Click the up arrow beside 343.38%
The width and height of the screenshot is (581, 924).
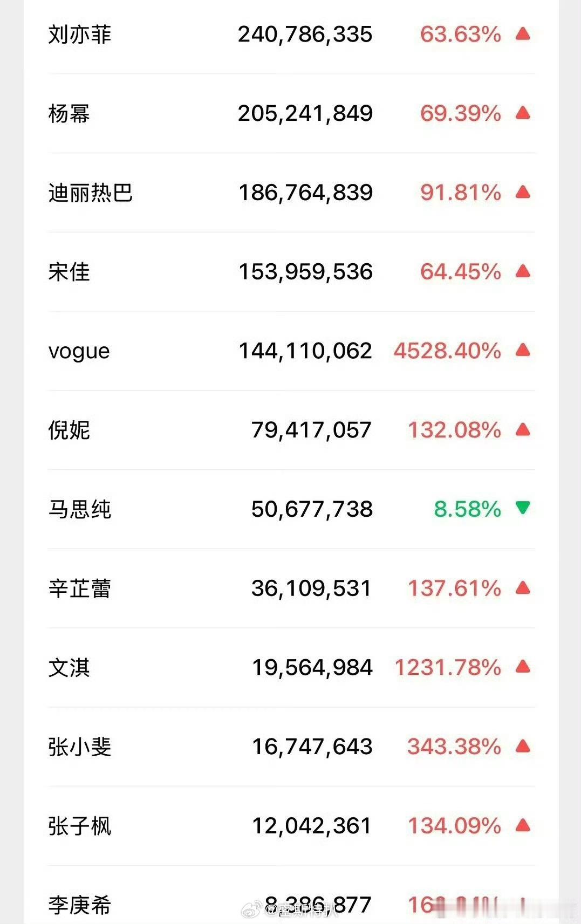tap(523, 746)
